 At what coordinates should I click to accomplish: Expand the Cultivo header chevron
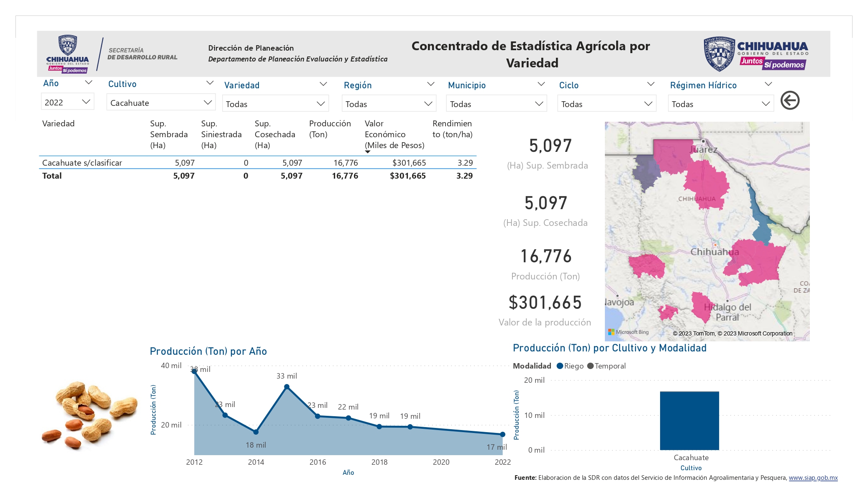coord(210,83)
